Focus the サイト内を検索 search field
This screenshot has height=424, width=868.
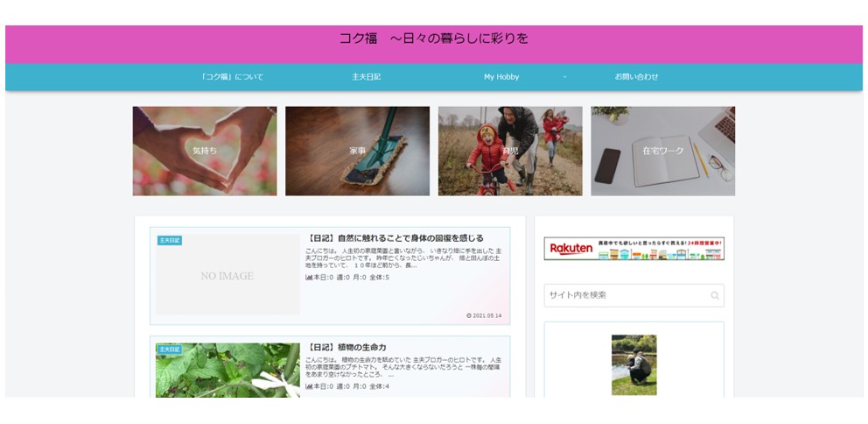click(x=625, y=295)
